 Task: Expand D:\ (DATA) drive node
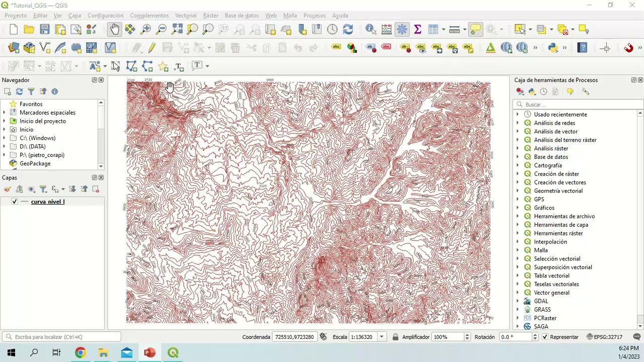(4, 146)
